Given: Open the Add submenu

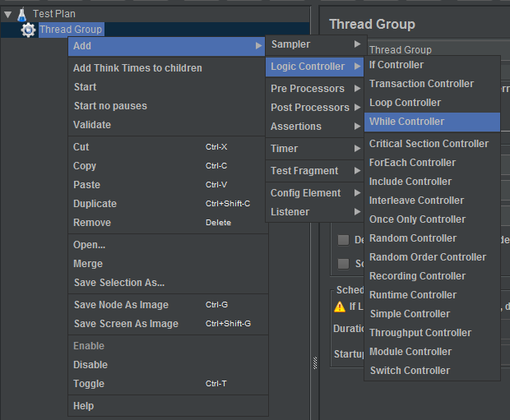Looking at the screenshot, I should (166, 46).
